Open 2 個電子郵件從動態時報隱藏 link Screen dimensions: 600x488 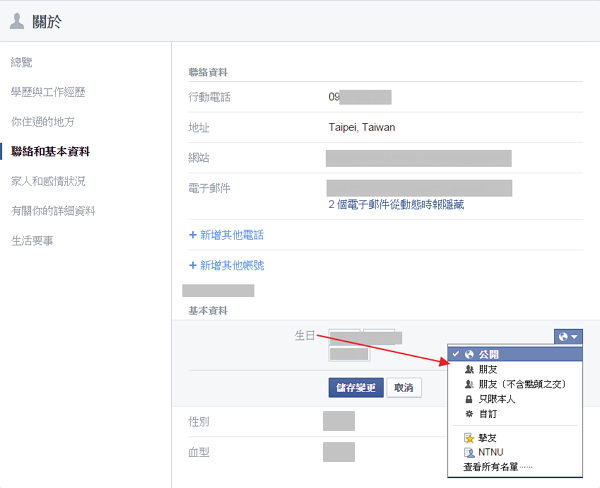click(396, 204)
